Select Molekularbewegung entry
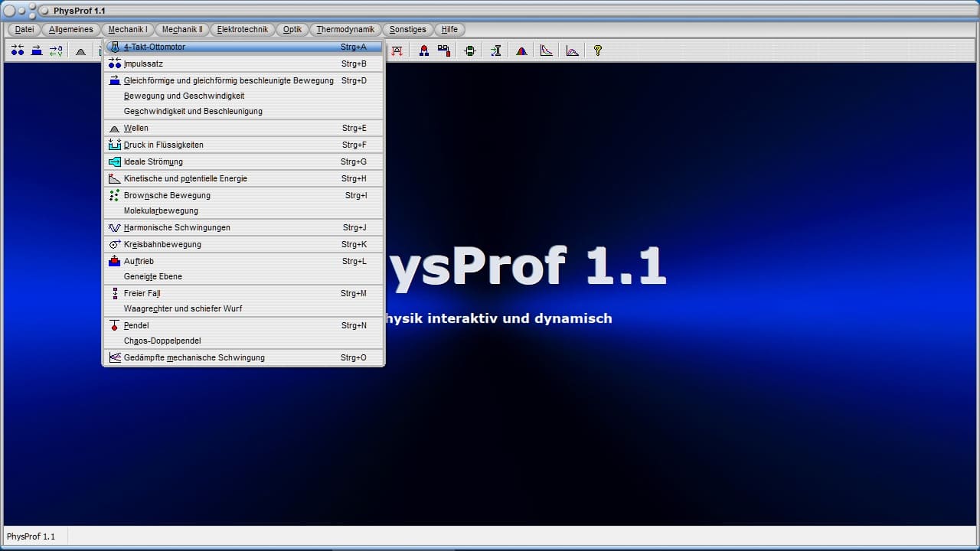This screenshot has width=980, height=551. pos(243,210)
